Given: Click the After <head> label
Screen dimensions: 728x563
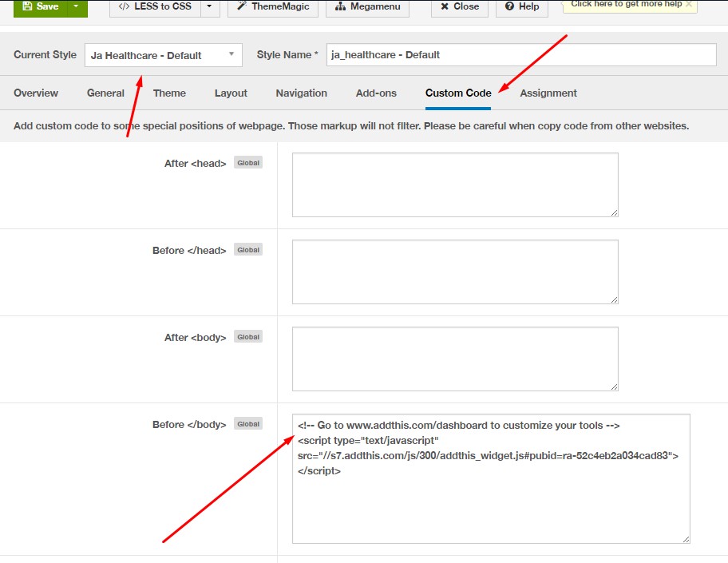Looking at the screenshot, I should coord(195,164).
